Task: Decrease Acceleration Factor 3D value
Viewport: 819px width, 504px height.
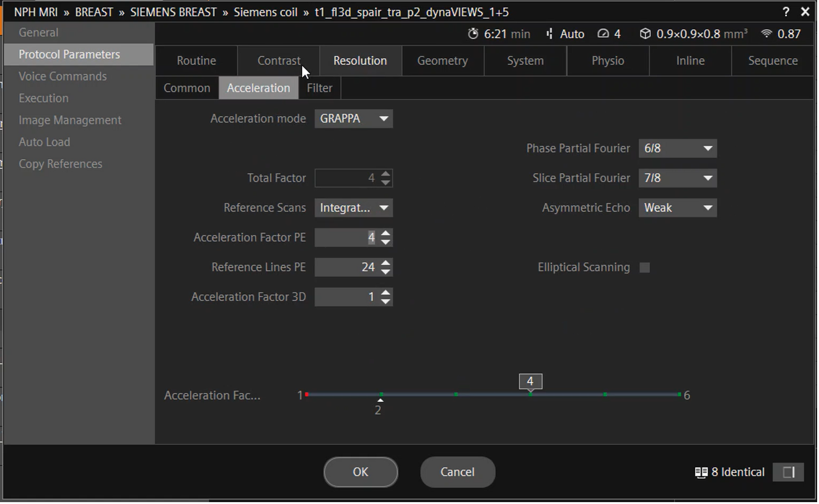Action: (x=386, y=302)
